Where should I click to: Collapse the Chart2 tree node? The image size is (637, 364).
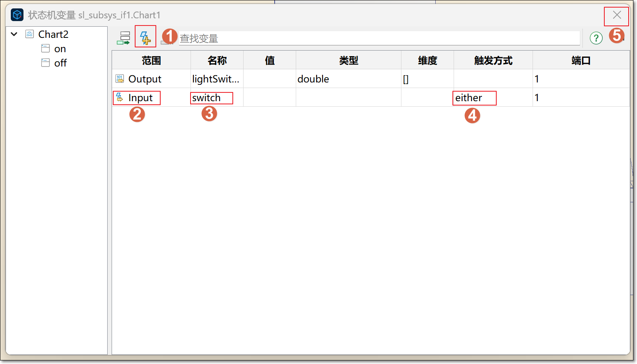(14, 34)
